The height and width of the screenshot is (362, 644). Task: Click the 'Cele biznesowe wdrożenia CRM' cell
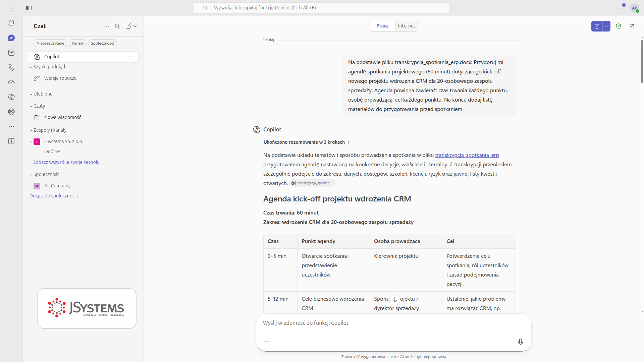point(333,303)
